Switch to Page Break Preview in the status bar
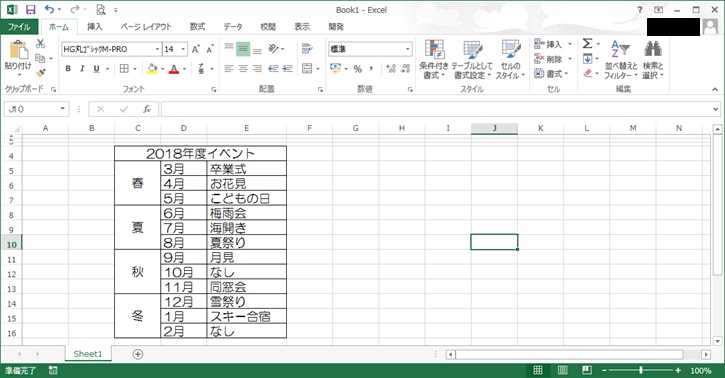The image size is (725, 378). (x=587, y=370)
